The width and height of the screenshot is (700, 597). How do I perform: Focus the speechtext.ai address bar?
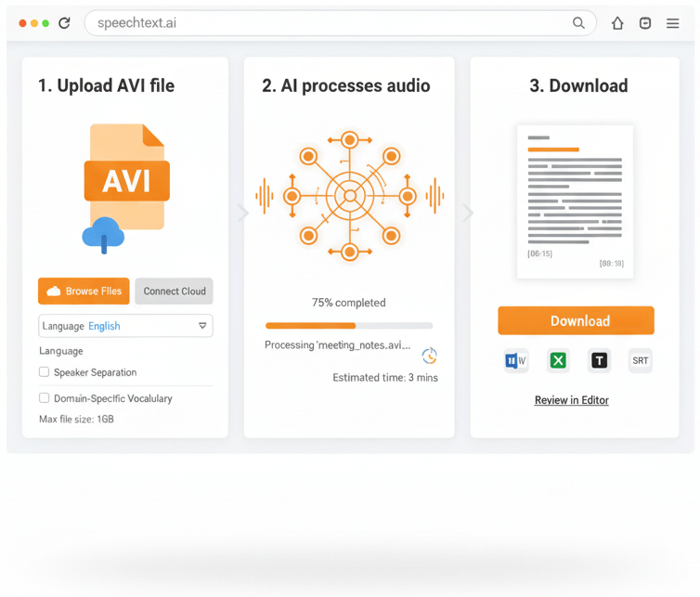(340, 23)
